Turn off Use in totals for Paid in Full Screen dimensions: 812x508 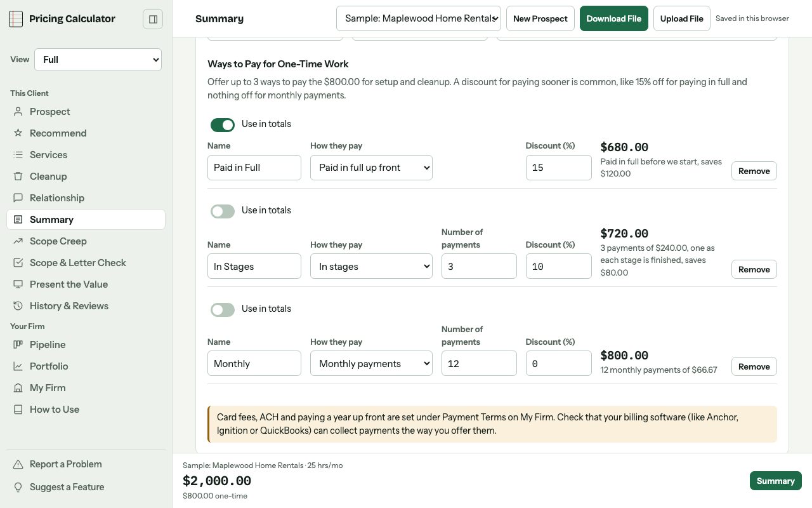(223, 124)
